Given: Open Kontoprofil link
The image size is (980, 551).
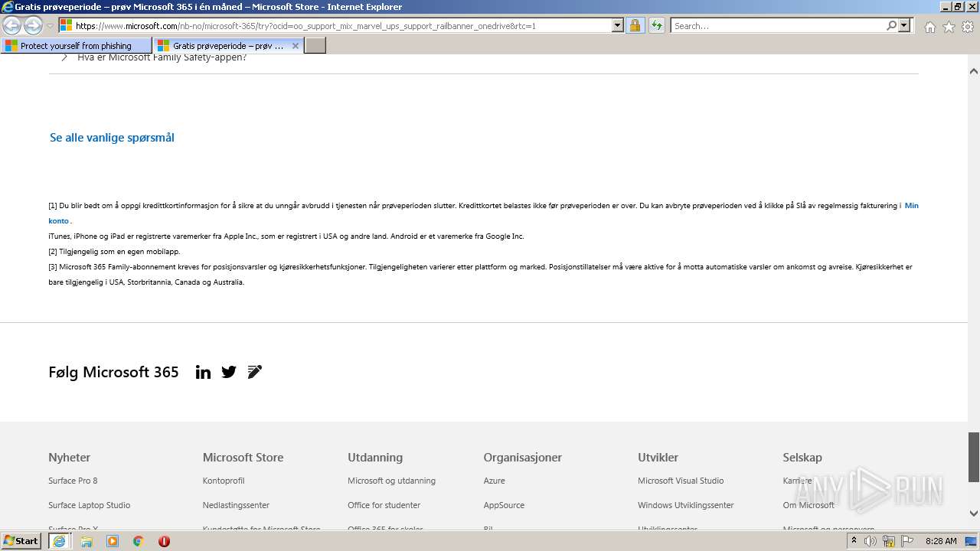Looking at the screenshot, I should coord(224,481).
